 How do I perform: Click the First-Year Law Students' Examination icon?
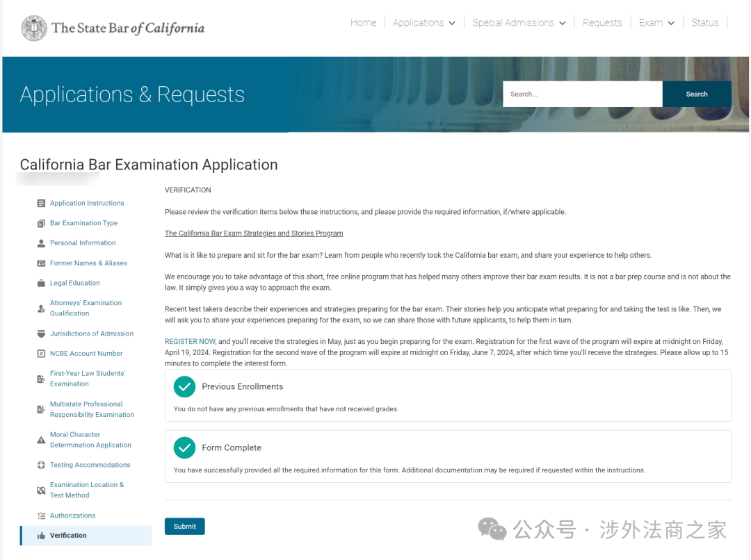pos(41,379)
